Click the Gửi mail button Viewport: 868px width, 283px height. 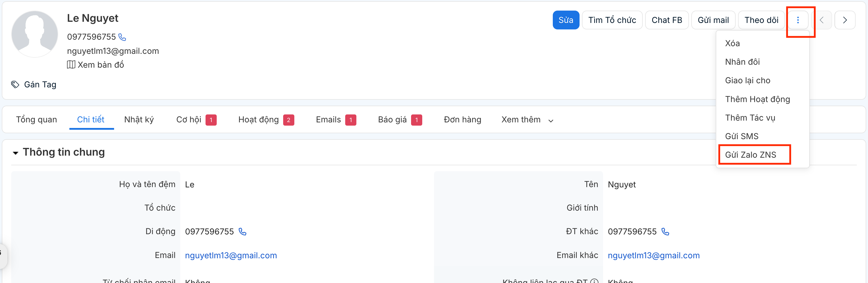(x=713, y=20)
